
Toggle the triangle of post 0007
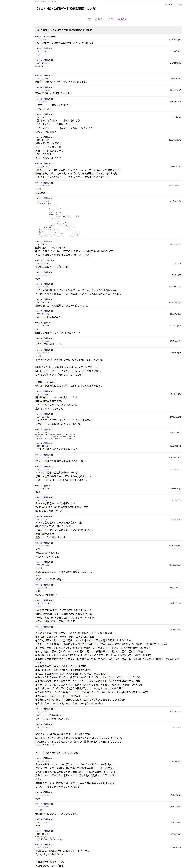click(36, 115)
